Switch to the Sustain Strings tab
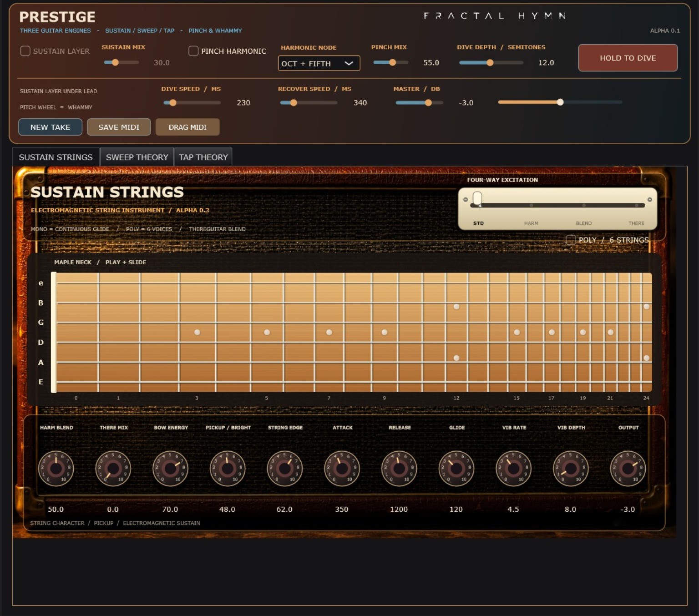This screenshot has width=699, height=616. (x=56, y=157)
